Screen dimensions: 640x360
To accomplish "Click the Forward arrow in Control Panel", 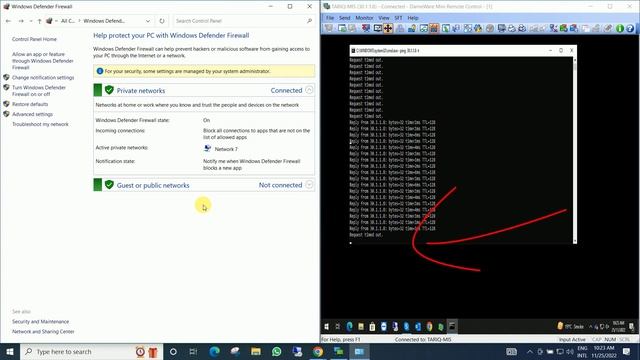I will (21, 21).
